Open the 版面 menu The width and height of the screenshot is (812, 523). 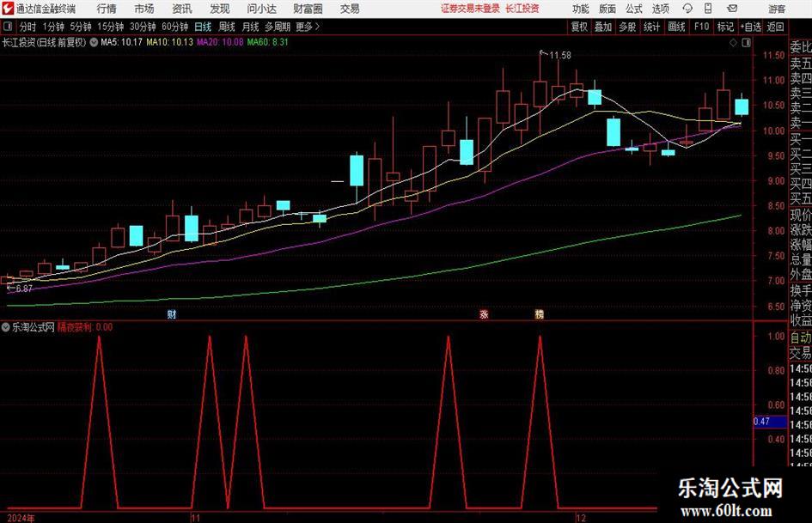click(607, 9)
